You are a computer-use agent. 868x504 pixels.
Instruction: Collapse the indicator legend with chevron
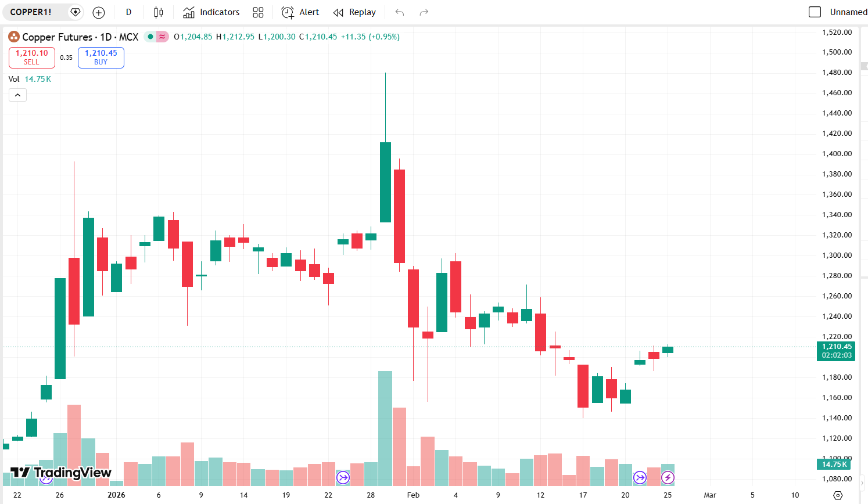(x=17, y=95)
